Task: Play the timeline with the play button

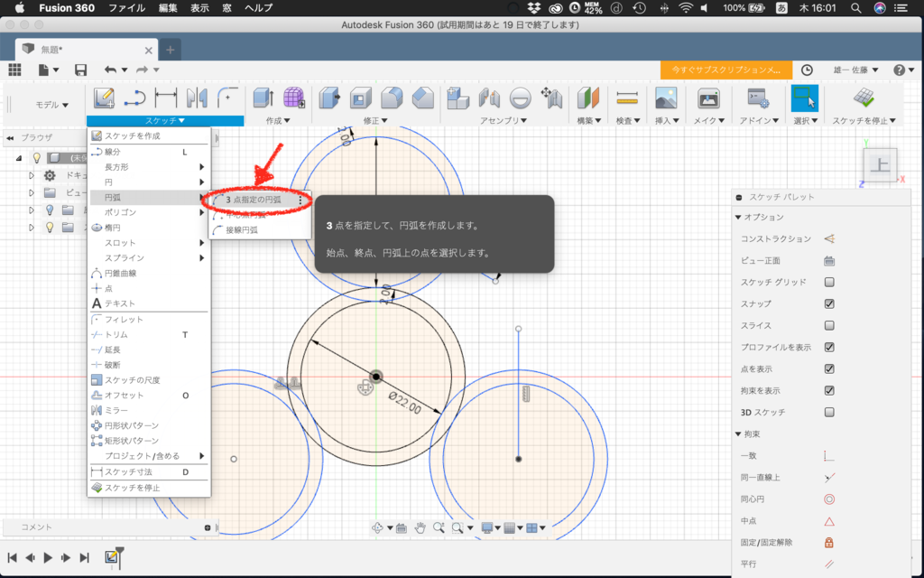Action: [x=49, y=557]
